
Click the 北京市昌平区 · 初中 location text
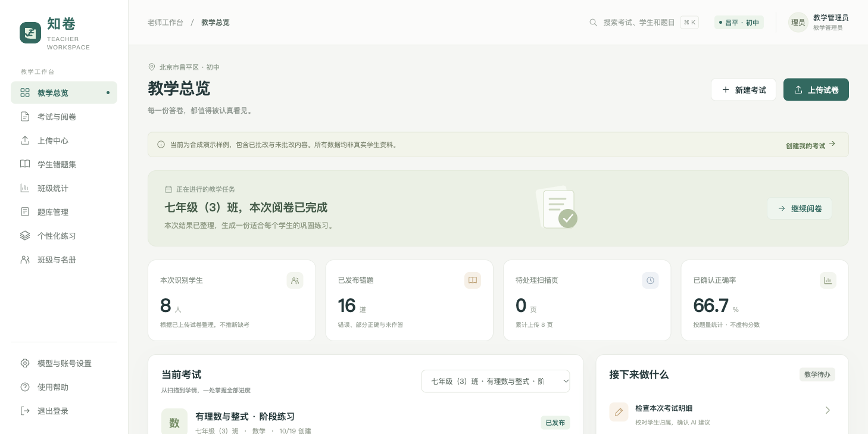point(189,67)
